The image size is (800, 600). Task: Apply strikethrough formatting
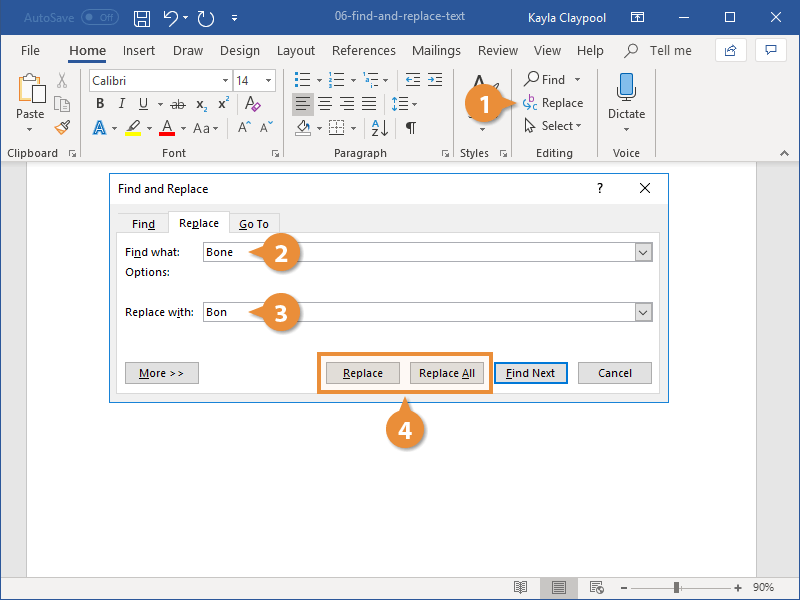click(x=181, y=103)
